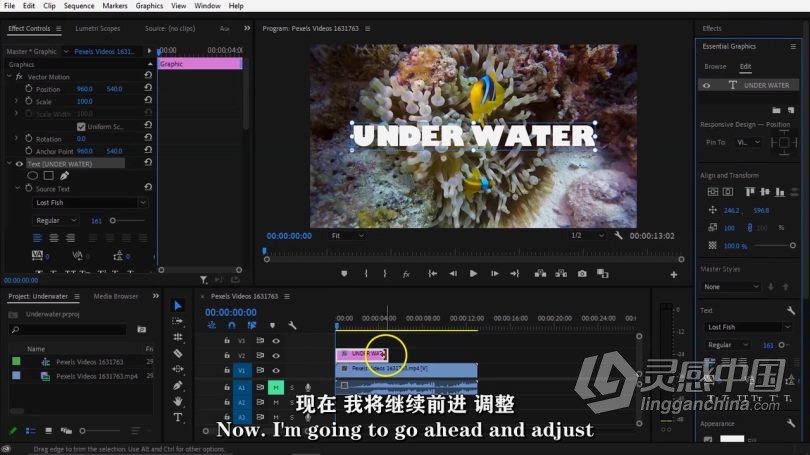Viewport: 810px width, 455px height.
Task: Click Go to Out point button
Action: pos(515,274)
